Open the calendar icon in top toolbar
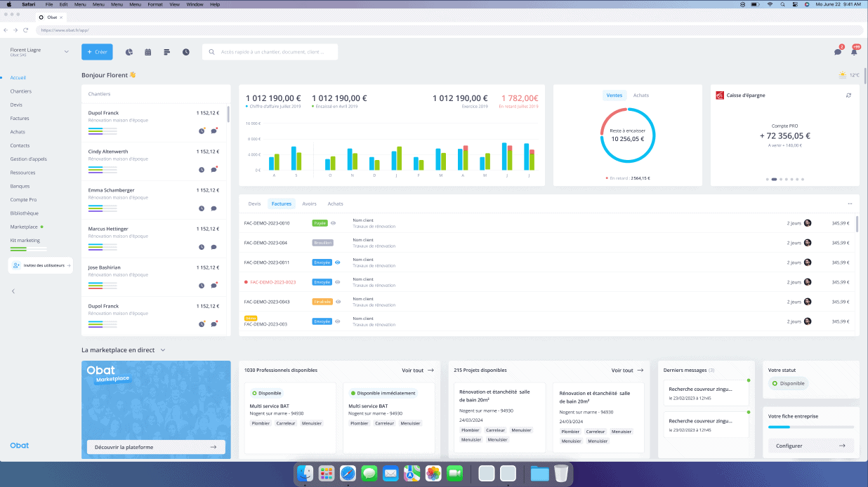Viewport: 868px width, 487px height. point(148,52)
